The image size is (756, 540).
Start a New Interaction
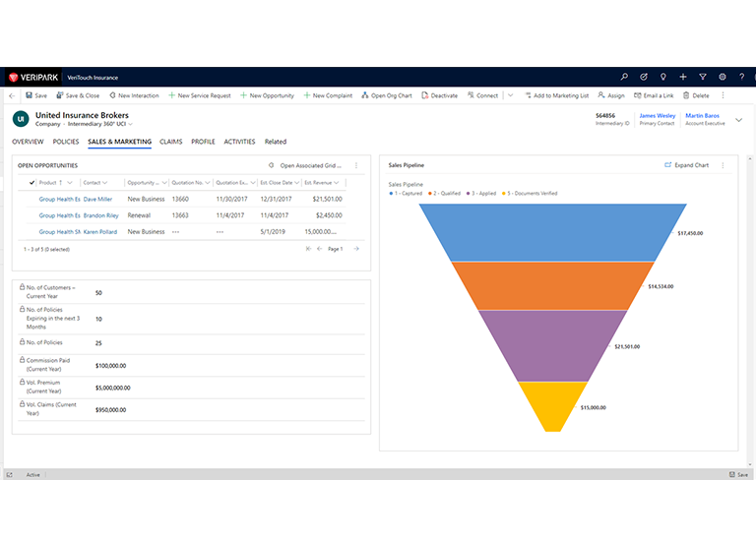pos(134,95)
